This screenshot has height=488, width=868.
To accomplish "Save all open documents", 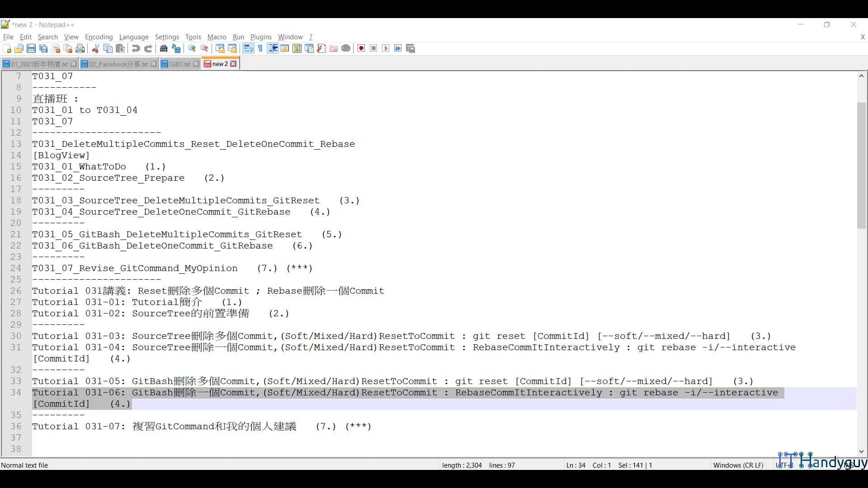I will click(x=43, y=48).
